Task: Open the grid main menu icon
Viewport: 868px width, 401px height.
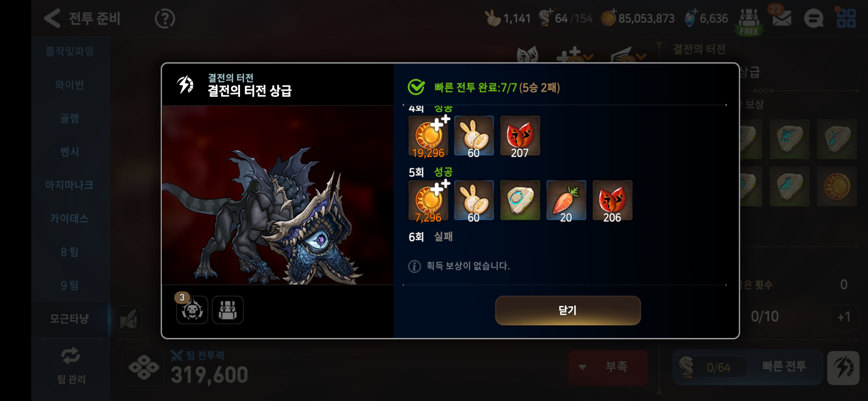Action: 846,18
